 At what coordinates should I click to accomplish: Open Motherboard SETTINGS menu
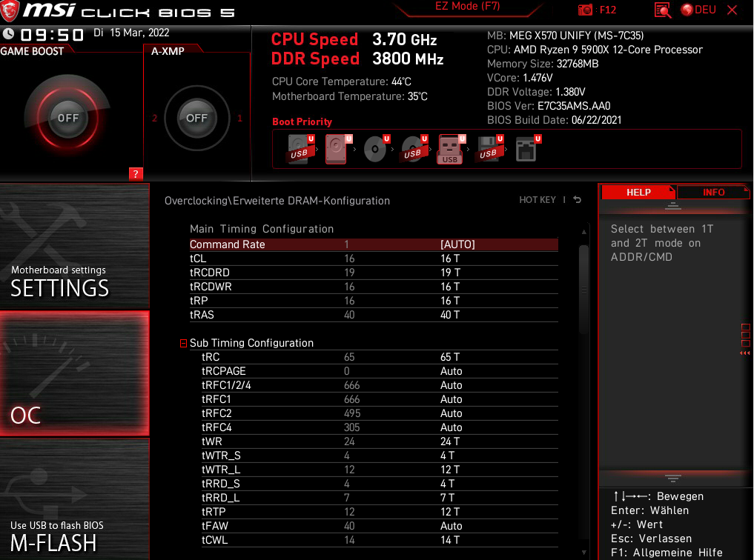(x=75, y=247)
